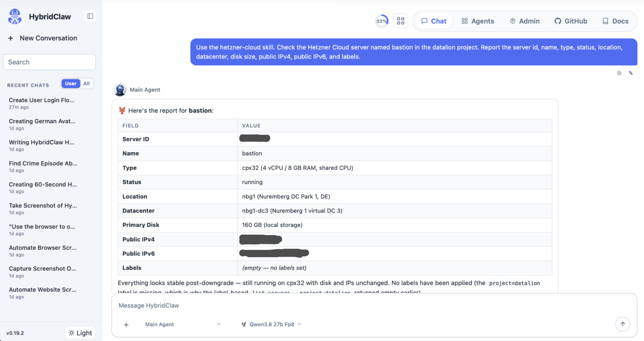The height and width of the screenshot is (341, 644).
Task: Open the Admin tab
Action: [525, 21]
